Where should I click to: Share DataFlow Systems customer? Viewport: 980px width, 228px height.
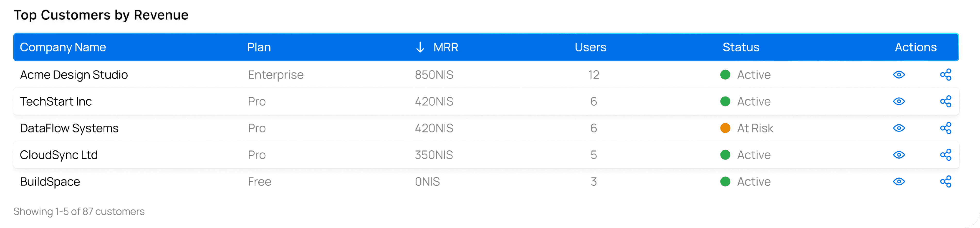[945, 128]
